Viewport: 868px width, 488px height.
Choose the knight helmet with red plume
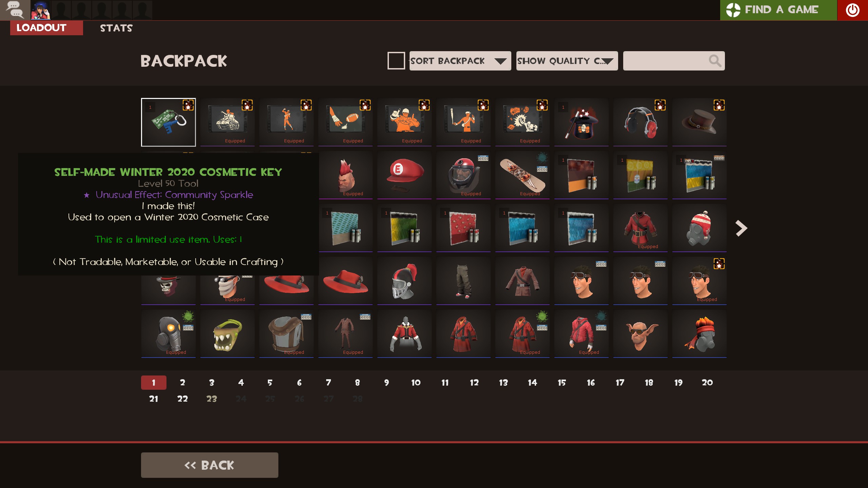coord(404,281)
